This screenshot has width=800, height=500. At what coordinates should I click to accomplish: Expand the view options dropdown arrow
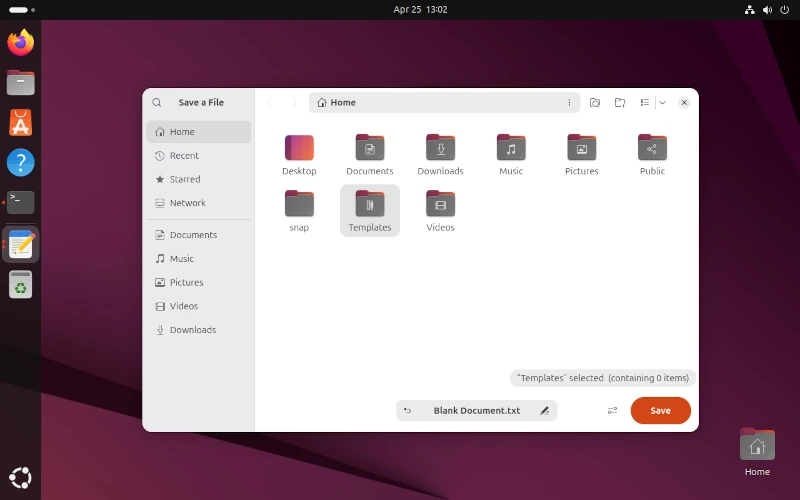click(662, 103)
